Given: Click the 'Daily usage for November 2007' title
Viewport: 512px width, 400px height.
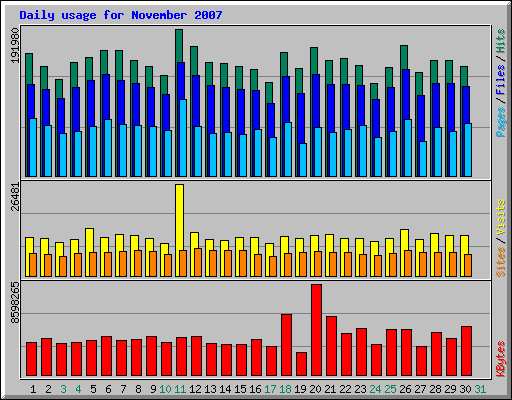Looking at the screenshot, I should pos(121,15).
